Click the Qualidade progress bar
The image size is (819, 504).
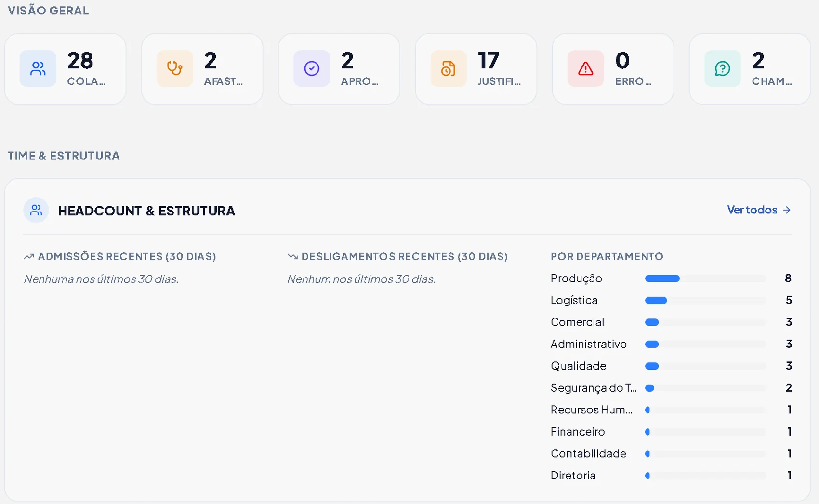[x=705, y=366]
